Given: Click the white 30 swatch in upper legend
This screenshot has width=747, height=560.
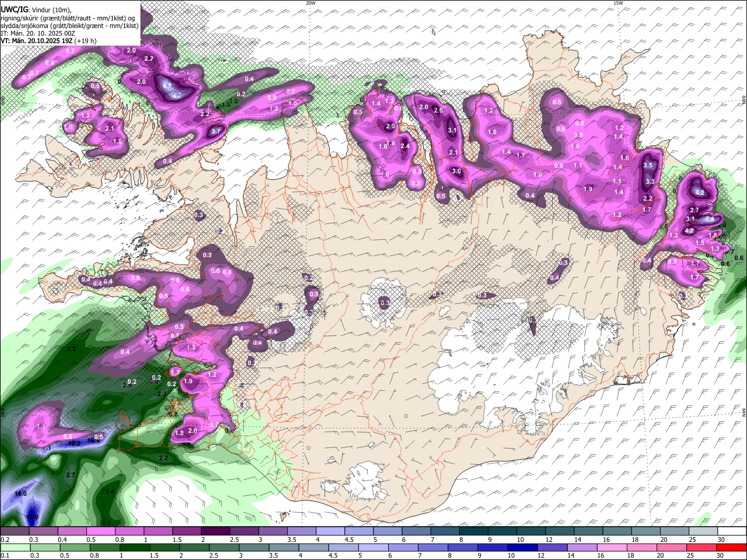Looking at the screenshot, I should pos(732,531).
